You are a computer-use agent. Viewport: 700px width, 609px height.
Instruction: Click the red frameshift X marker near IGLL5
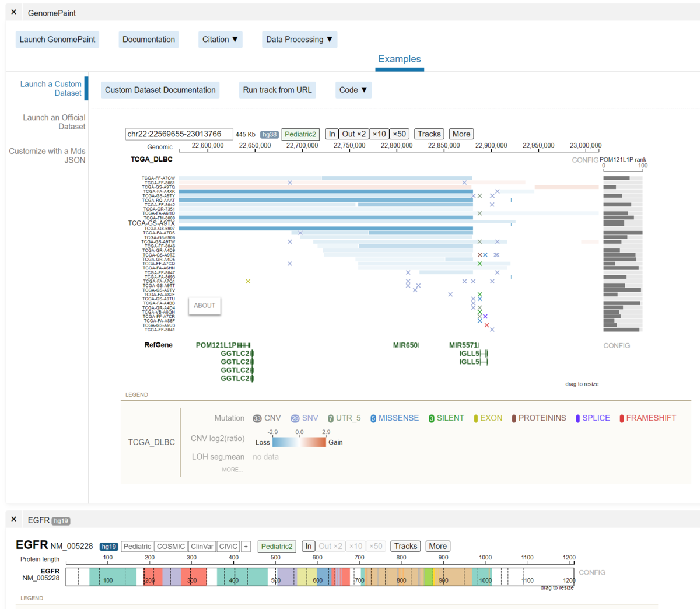tap(487, 325)
